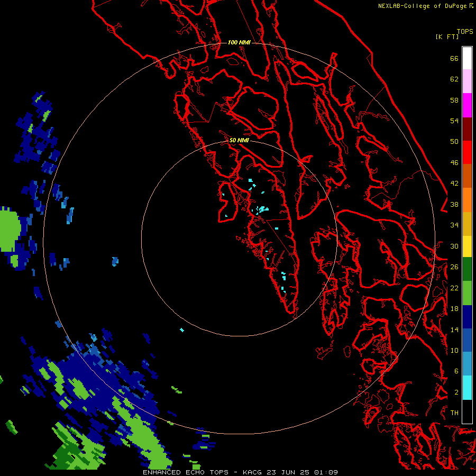This screenshot has width=476, height=476.
Task: Click the bright red 50 K FT legend color
Action: [467, 152]
